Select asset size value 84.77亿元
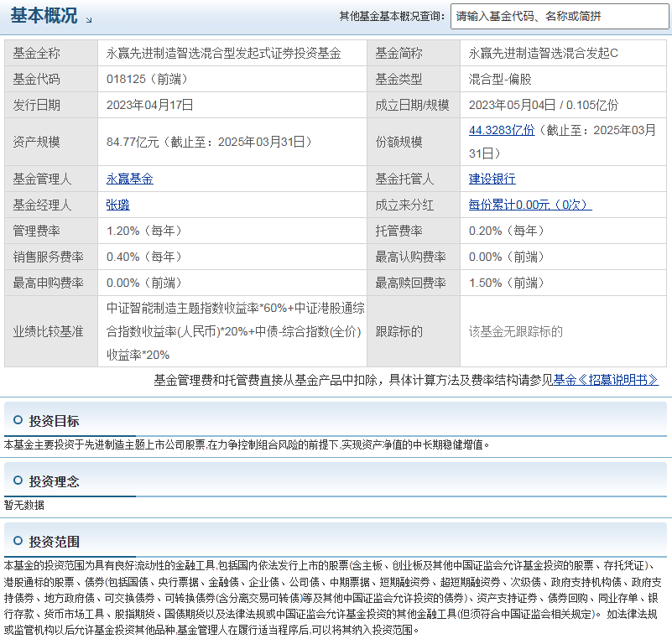The width and height of the screenshot is (672, 639). (x=133, y=142)
